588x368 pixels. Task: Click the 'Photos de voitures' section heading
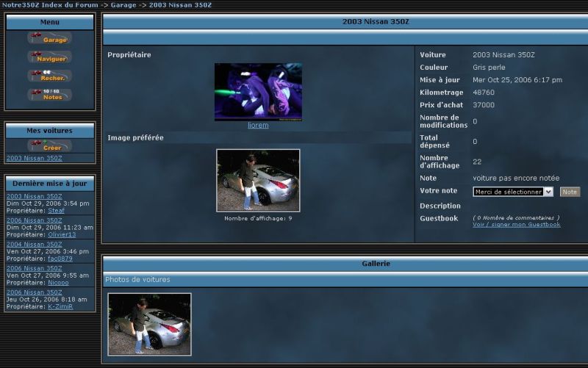coord(137,280)
